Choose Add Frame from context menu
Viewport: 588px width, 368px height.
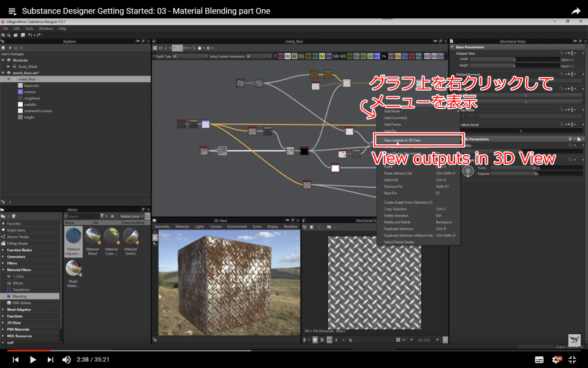[392, 125]
